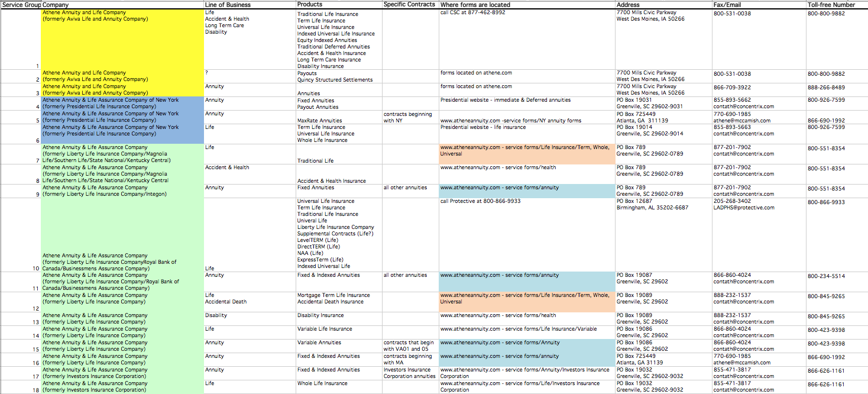Select the yellow Athene company cell in row 1
Screen dimensions: 868x394
pos(122,40)
